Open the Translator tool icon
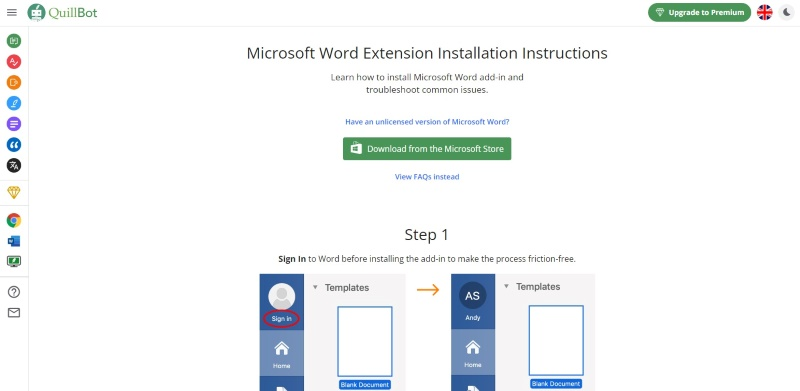 [x=14, y=165]
